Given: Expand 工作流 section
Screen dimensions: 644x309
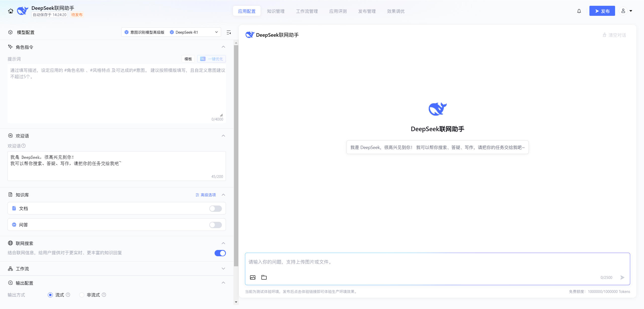Looking at the screenshot, I should click(223, 269).
